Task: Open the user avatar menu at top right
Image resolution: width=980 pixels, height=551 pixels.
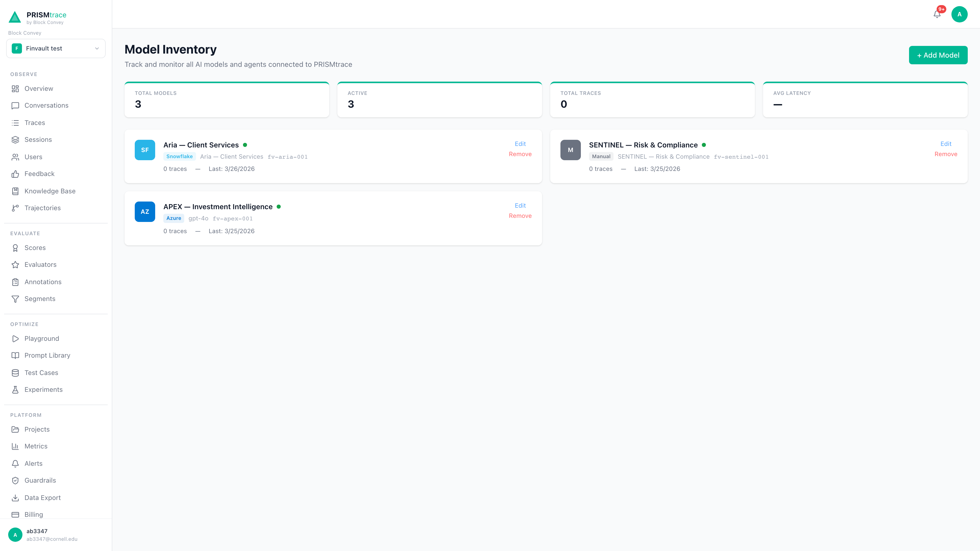Action: pos(960,15)
